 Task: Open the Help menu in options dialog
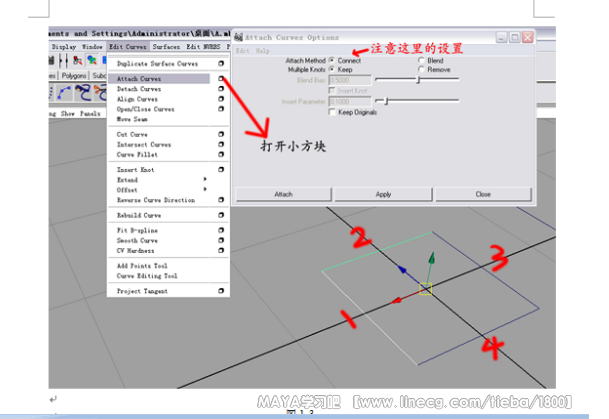point(262,51)
